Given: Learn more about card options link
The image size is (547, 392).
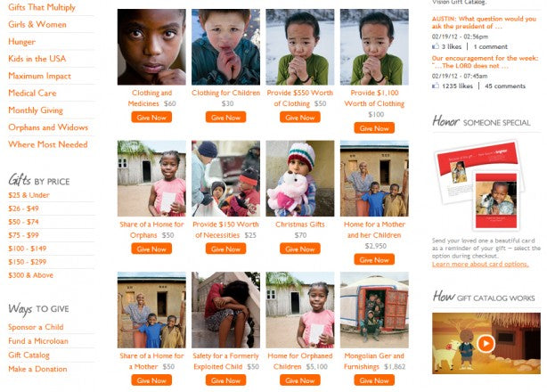Looking at the screenshot, I should [x=480, y=264].
